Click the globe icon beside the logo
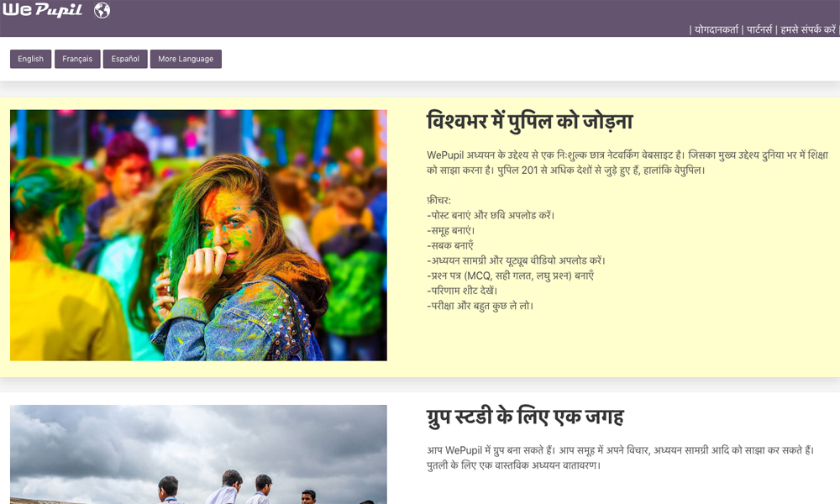This screenshot has width=840, height=504. [102, 11]
